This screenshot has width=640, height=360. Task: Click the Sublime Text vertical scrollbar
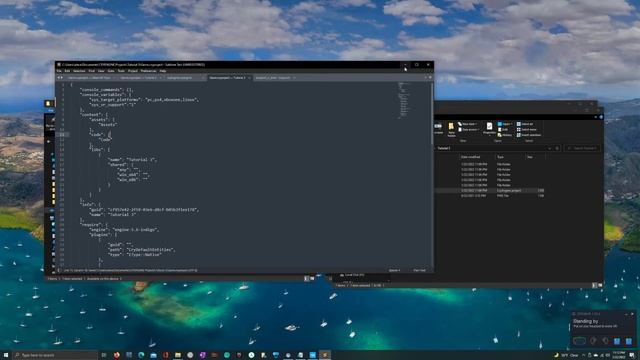pyautogui.click(x=432, y=113)
